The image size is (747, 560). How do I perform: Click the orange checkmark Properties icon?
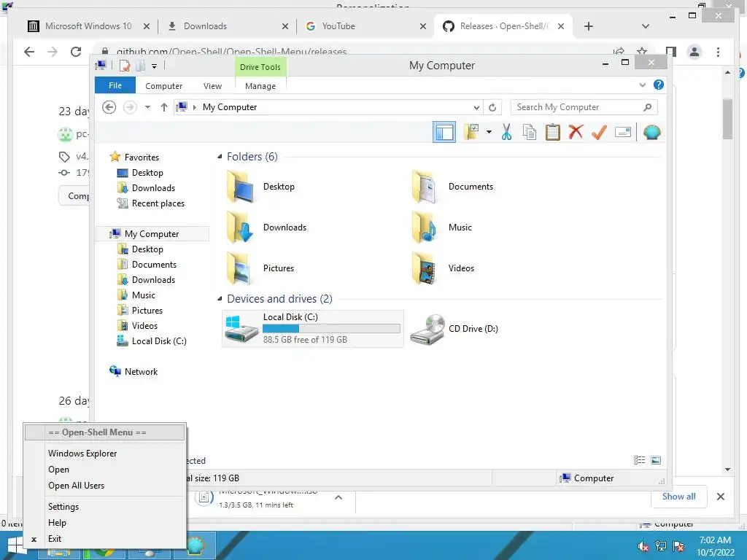coord(599,132)
